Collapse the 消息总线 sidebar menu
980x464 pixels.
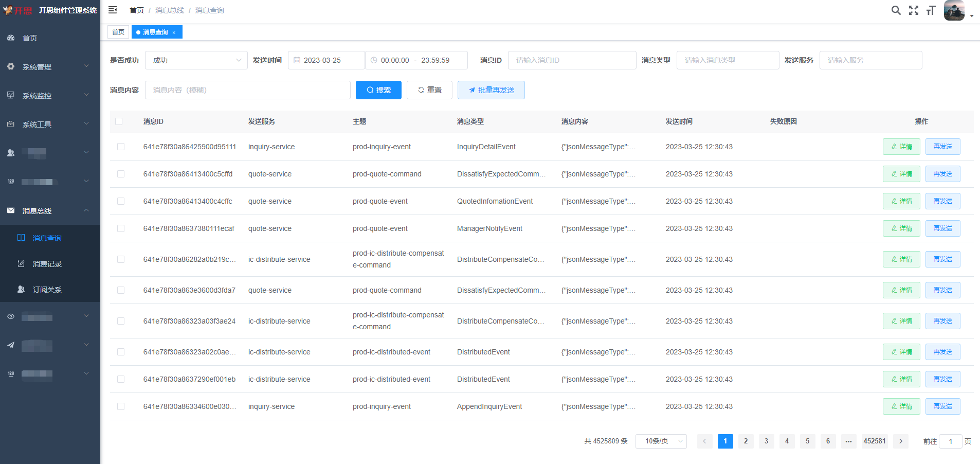(x=50, y=211)
